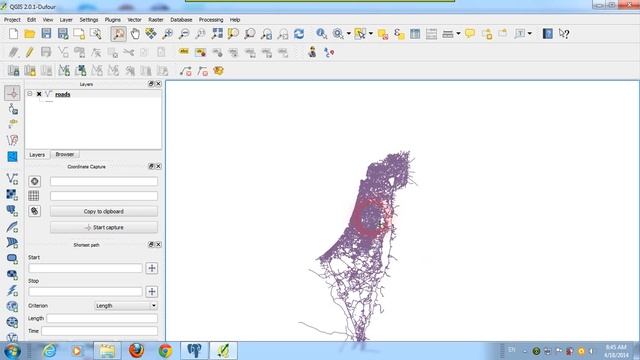Undock the Shortest path panel
Image resolution: width=640 pixels, height=360 pixels.
coord(151,244)
